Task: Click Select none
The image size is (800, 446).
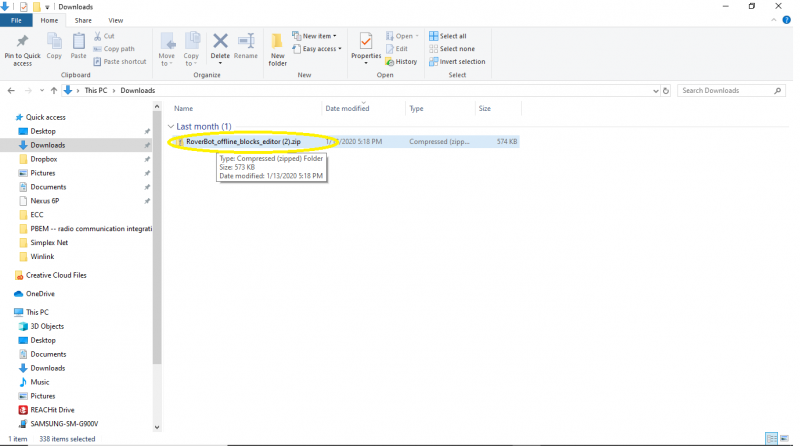Action: click(452, 49)
